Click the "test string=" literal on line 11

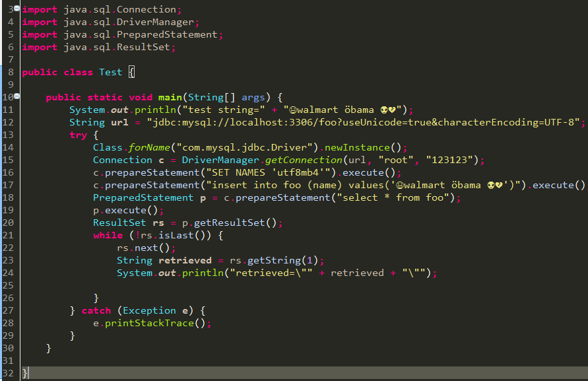pos(224,110)
